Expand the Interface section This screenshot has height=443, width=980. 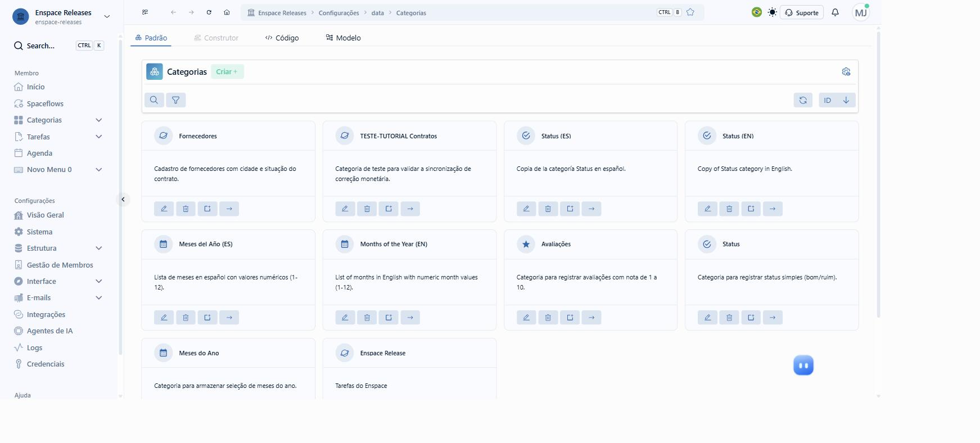tap(99, 281)
